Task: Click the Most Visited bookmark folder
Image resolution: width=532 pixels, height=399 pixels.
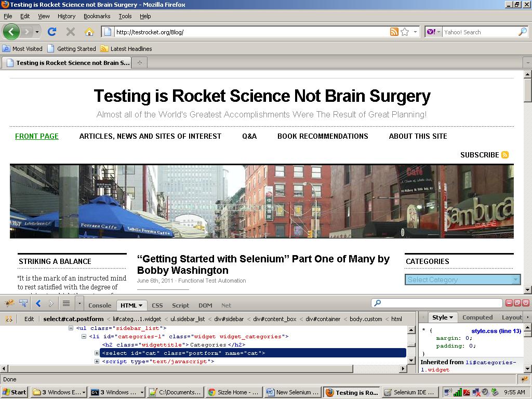Action: point(23,48)
